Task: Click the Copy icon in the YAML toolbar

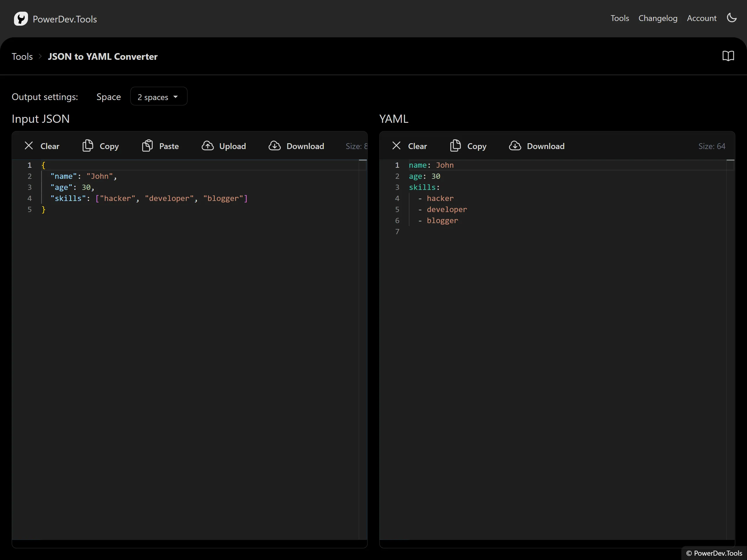Action: 455,146
